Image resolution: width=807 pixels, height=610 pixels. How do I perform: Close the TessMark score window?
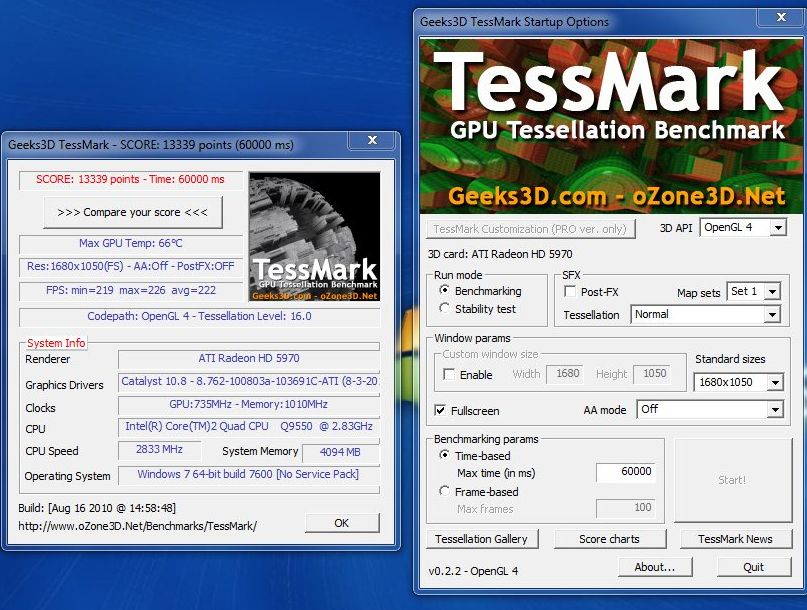coord(373,140)
